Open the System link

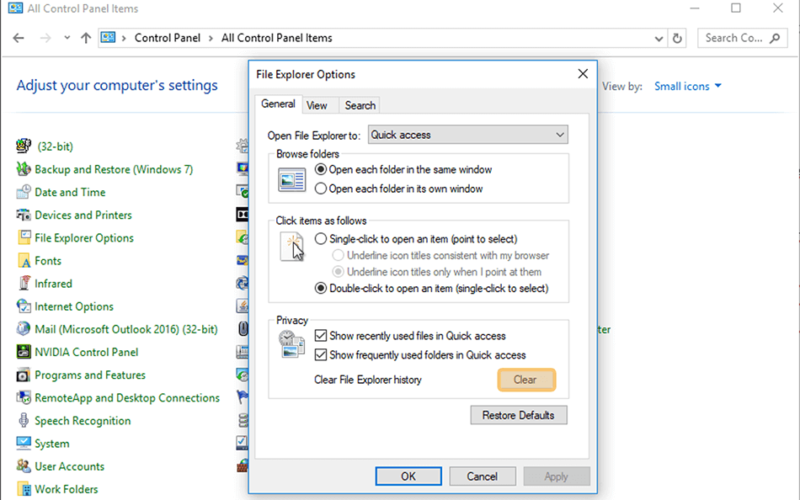[x=52, y=443]
